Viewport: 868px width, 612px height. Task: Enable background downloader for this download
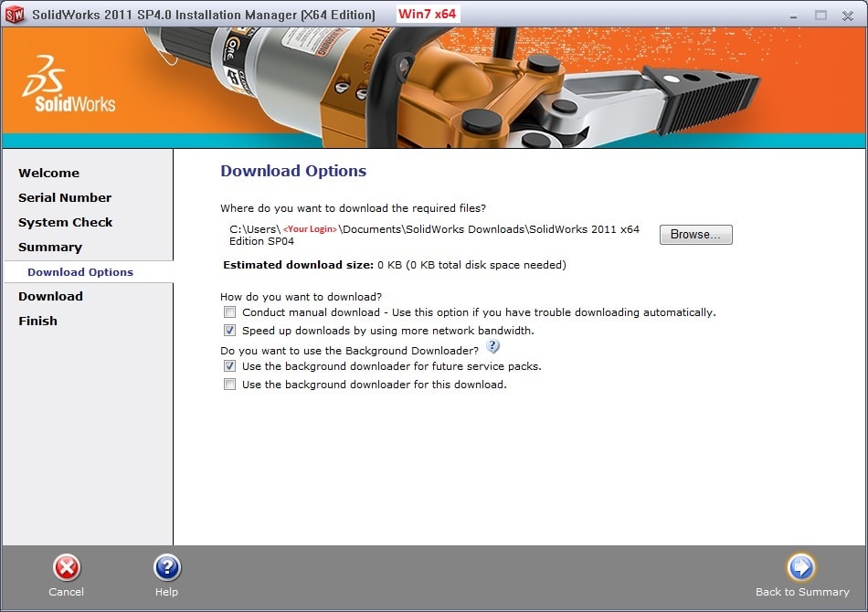(x=230, y=385)
